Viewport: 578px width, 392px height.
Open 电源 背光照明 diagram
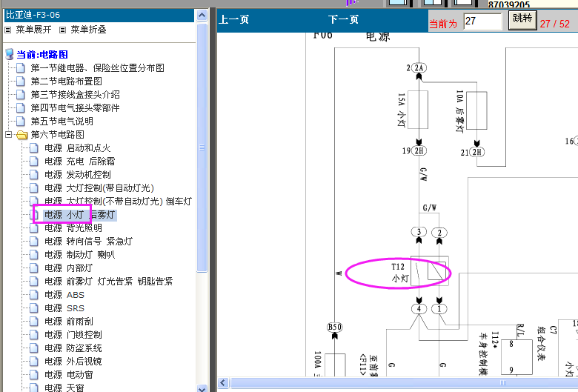point(73,228)
